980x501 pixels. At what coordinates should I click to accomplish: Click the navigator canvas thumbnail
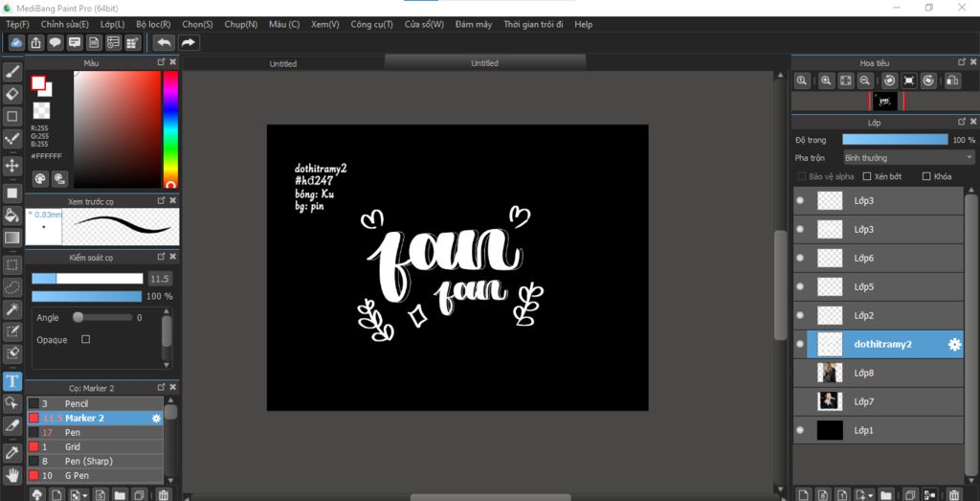pos(885,102)
